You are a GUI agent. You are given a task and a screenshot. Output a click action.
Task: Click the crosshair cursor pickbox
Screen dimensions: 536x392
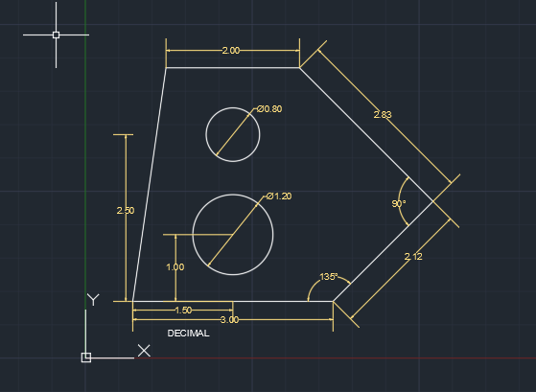56,35
